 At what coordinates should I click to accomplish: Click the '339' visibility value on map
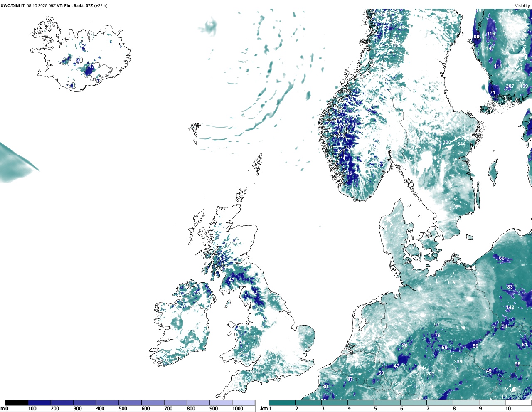pos(458,361)
